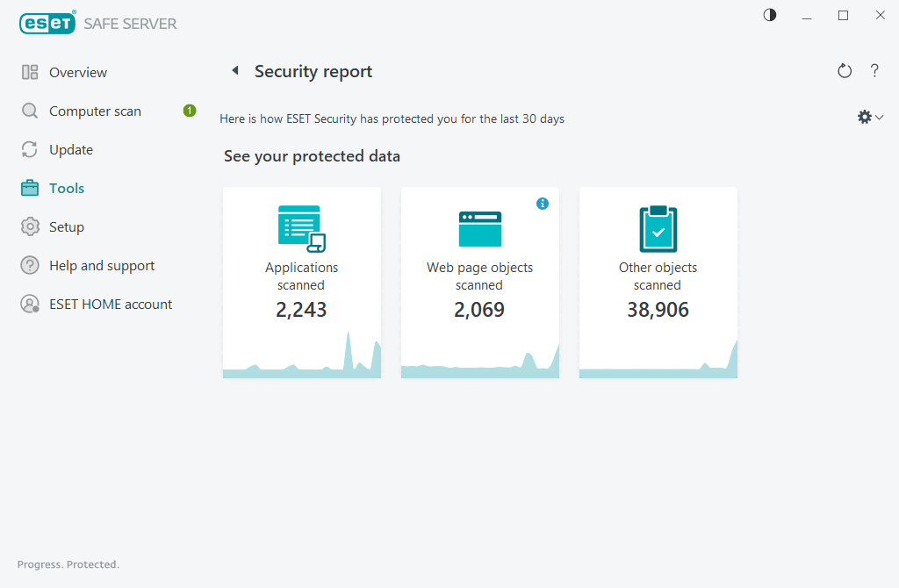
Task: Click the green notification badge on Computer scan
Action: pyautogui.click(x=188, y=111)
